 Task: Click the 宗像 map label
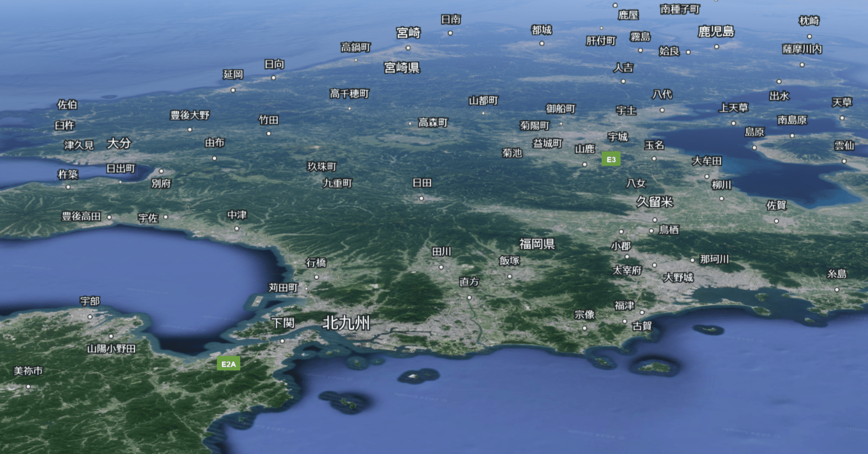[585, 315]
